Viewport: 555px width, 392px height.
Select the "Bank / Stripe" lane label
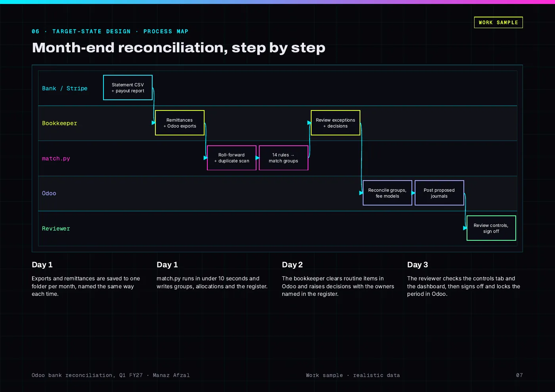[65, 88]
